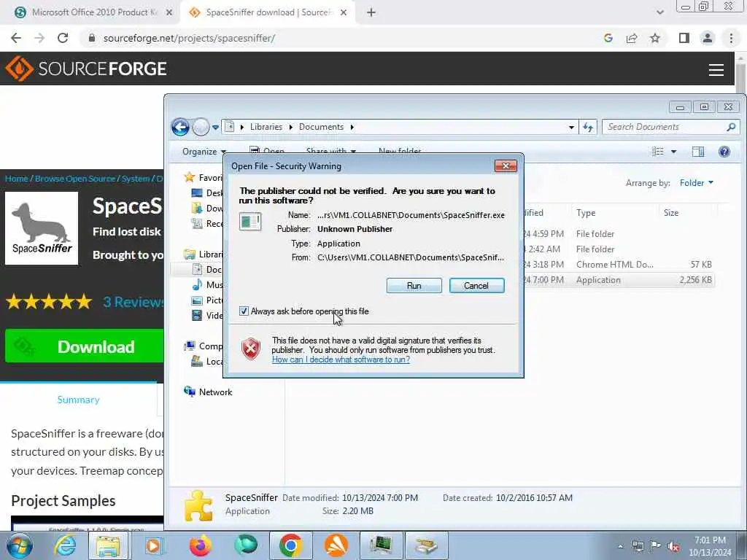Click Explorer forward navigation arrow
Viewport: 747px width, 560px height.
coord(201,127)
